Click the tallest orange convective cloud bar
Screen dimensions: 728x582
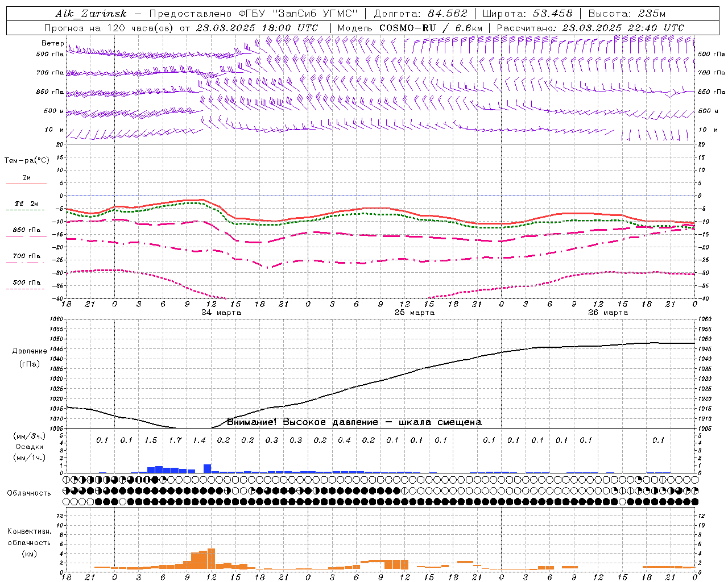click(x=212, y=559)
